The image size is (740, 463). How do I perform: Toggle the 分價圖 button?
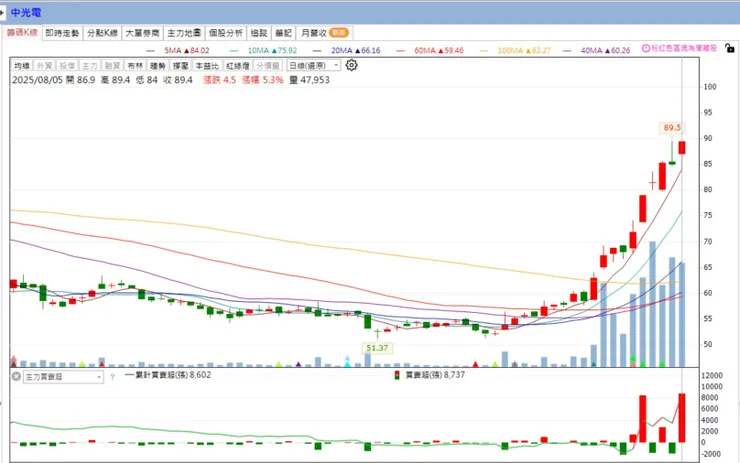pos(268,66)
